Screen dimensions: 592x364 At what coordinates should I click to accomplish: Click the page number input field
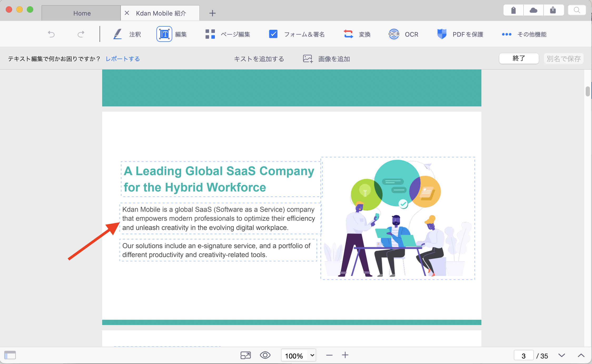pos(524,356)
